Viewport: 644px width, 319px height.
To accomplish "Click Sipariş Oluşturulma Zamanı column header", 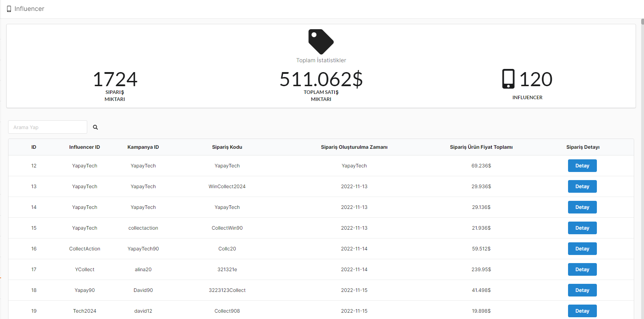I will pyautogui.click(x=354, y=147).
